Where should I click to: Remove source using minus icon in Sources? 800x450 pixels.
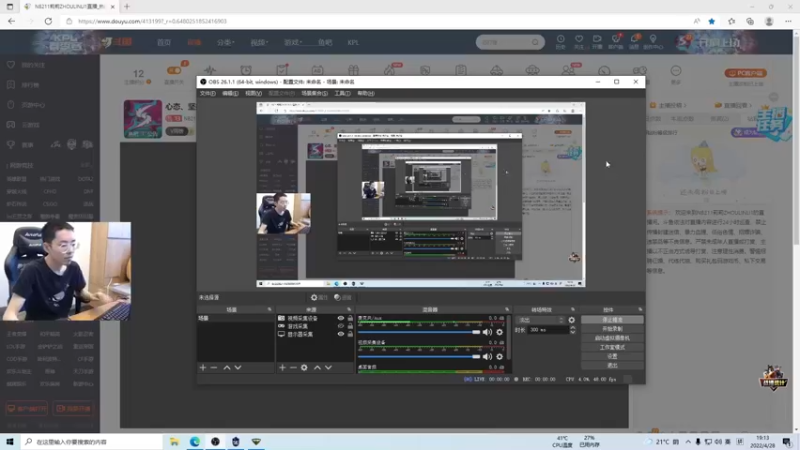(x=293, y=367)
